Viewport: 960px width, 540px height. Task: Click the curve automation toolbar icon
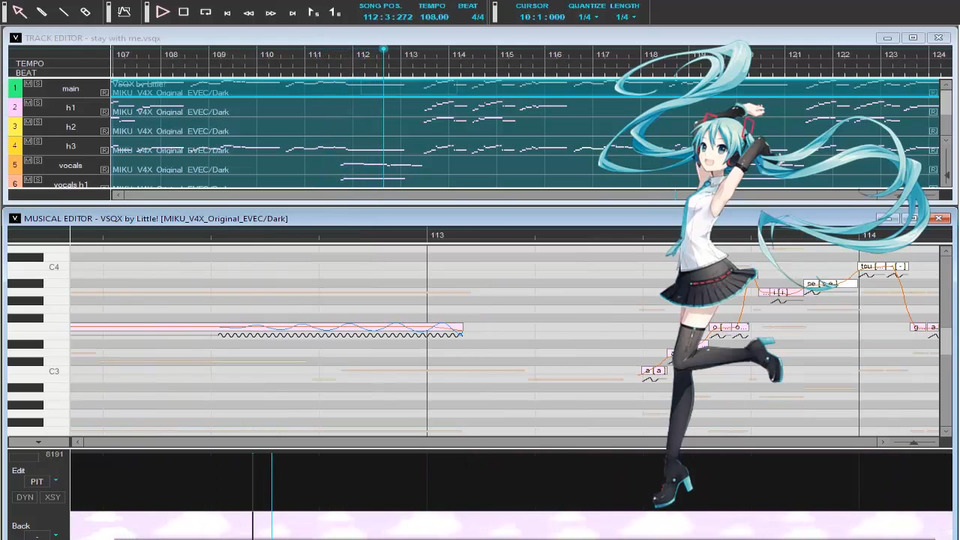(x=124, y=12)
